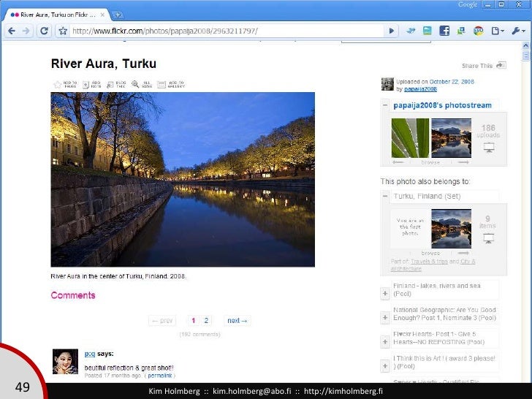Open the photostream slideshow icon under 186 uploads
532x399 pixels.
coord(488,148)
